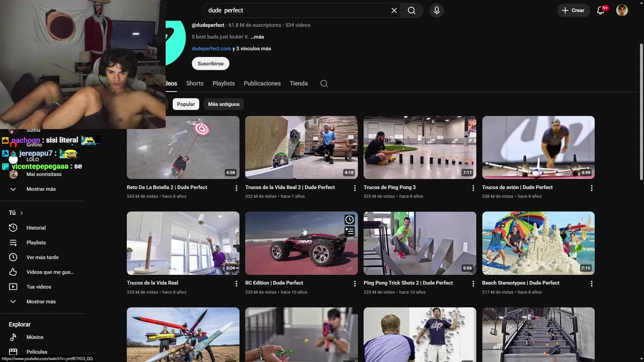Screen dimensions: 644x362
Task: Play the Trucos de Ping Pong 3 thumbnail
Action: click(x=420, y=147)
